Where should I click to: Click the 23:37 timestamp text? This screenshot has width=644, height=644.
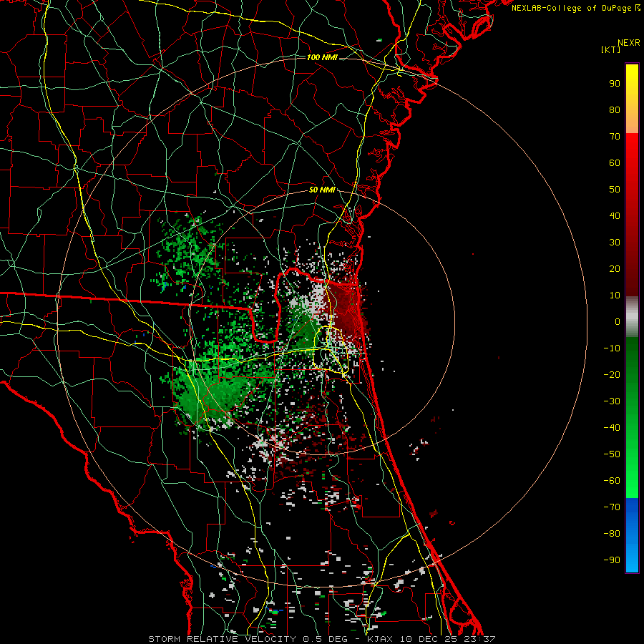480,639
